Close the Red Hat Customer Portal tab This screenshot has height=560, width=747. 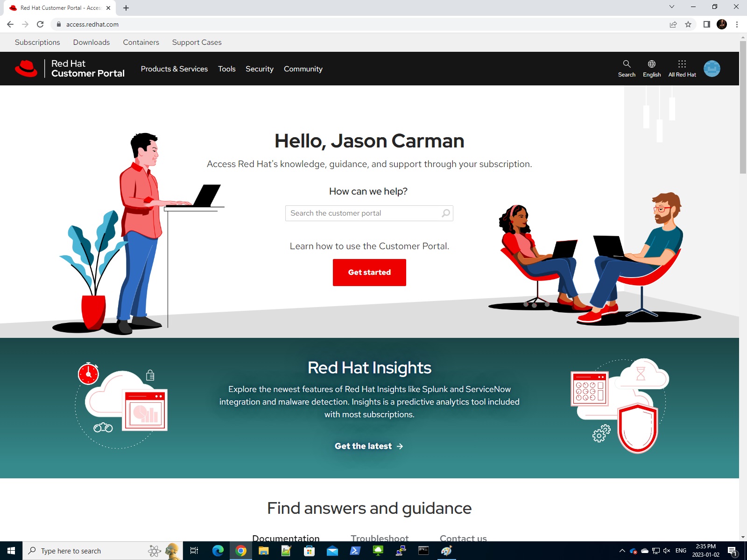[x=108, y=8]
